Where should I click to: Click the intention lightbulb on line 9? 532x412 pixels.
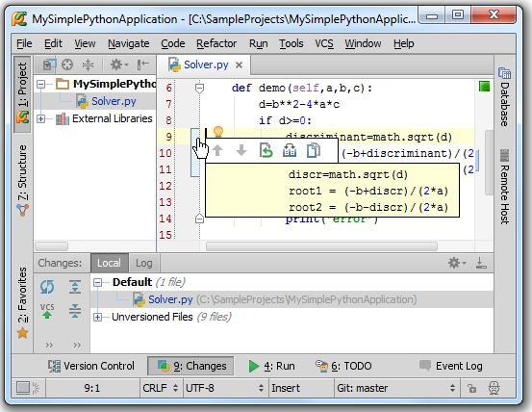[218, 131]
